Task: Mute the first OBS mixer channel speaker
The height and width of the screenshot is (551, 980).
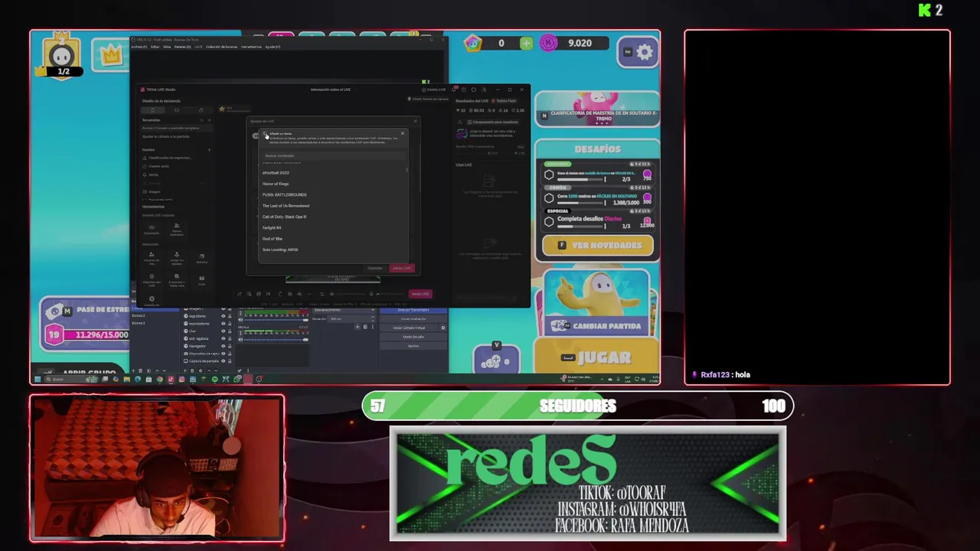Action: point(240,320)
